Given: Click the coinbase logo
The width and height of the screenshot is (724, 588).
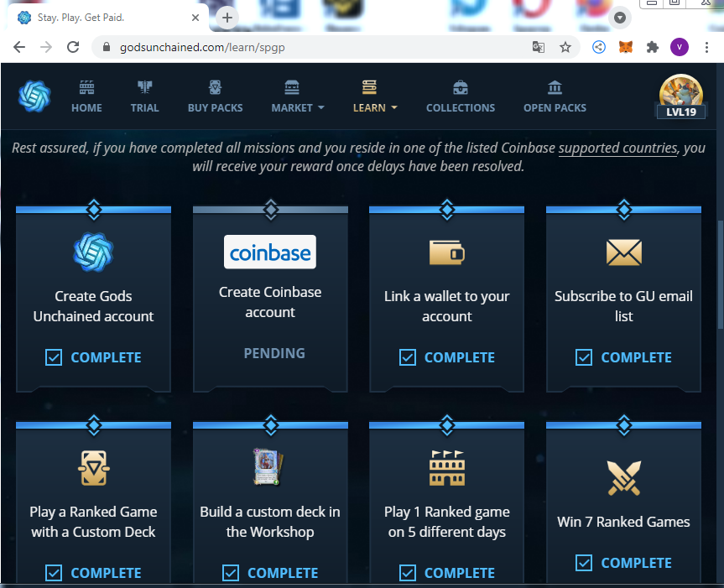Looking at the screenshot, I should (270, 252).
